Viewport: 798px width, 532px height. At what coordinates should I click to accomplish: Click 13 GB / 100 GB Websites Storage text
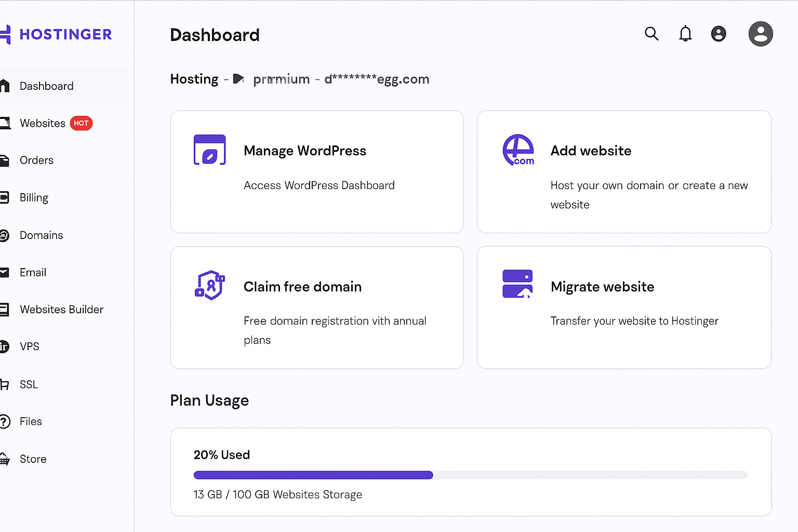tap(278, 495)
